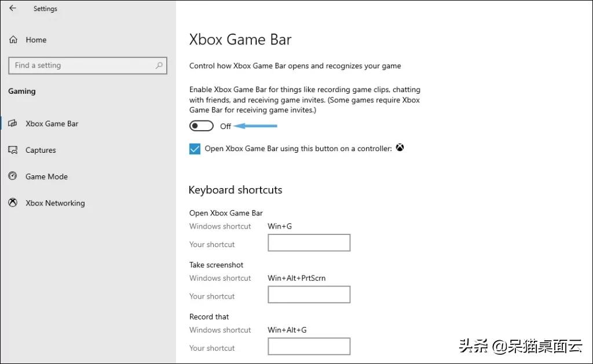Viewport: 593px width, 364px height.
Task: Click the Xbox Networking logo icon
Action: tap(13, 203)
